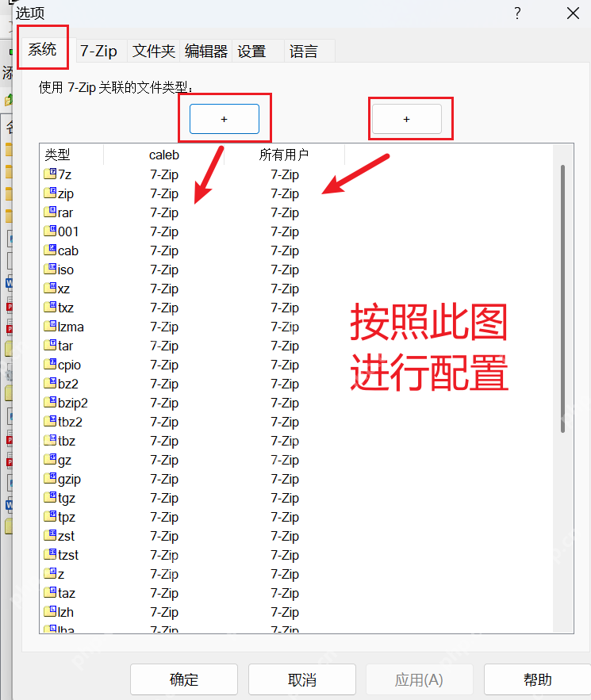Click the caleb 7-Zip cell in lzh row
Screen dimensions: 591x700
click(x=164, y=612)
